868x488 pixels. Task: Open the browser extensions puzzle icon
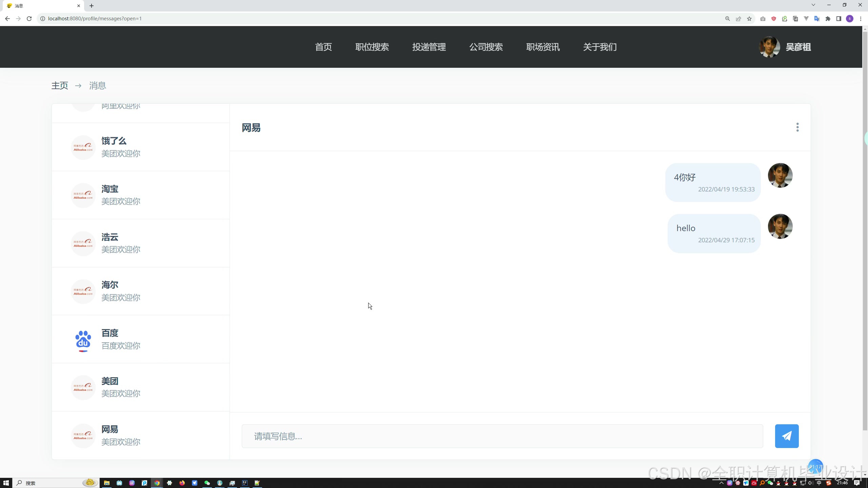[x=828, y=19]
